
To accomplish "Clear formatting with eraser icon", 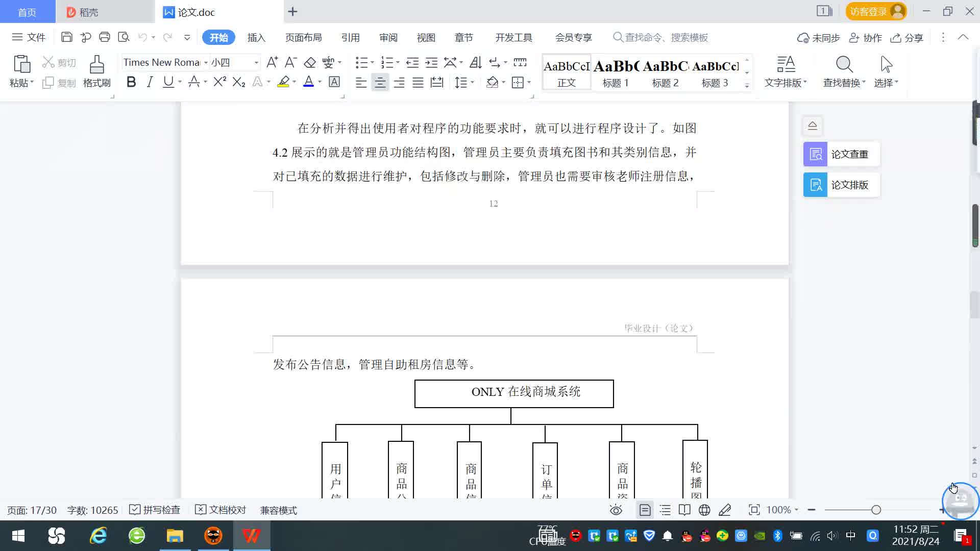I will (310, 62).
